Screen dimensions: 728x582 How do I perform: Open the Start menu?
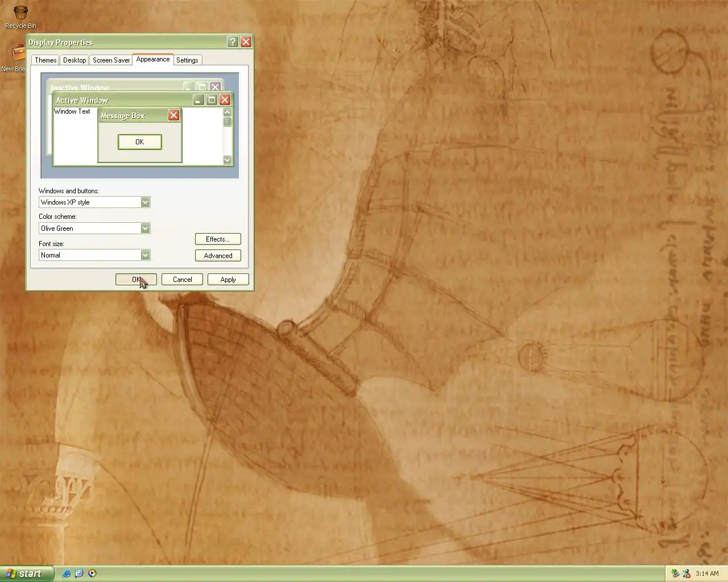tap(27, 573)
